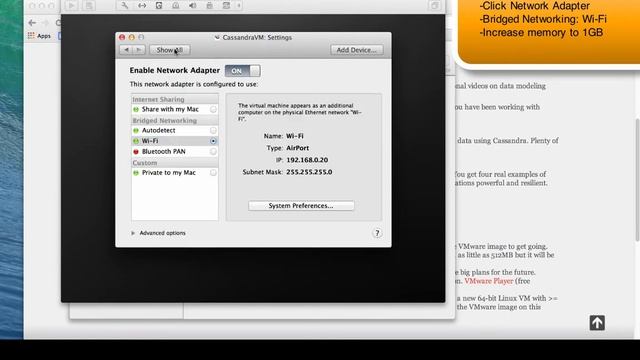Select the Autodetect radio button
The height and width of the screenshot is (360, 640).
point(213,130)
